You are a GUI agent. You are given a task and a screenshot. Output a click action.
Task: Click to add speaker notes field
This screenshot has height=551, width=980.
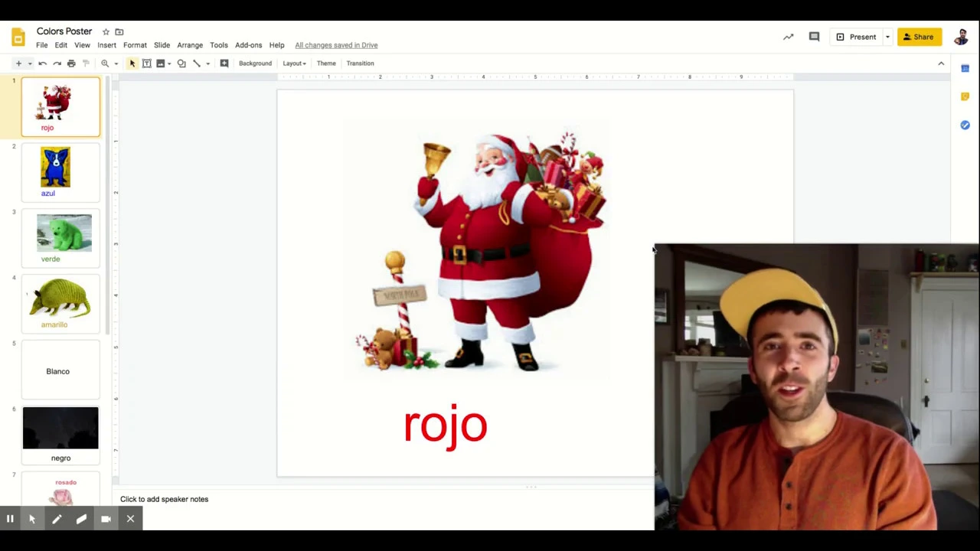(386, 499)
